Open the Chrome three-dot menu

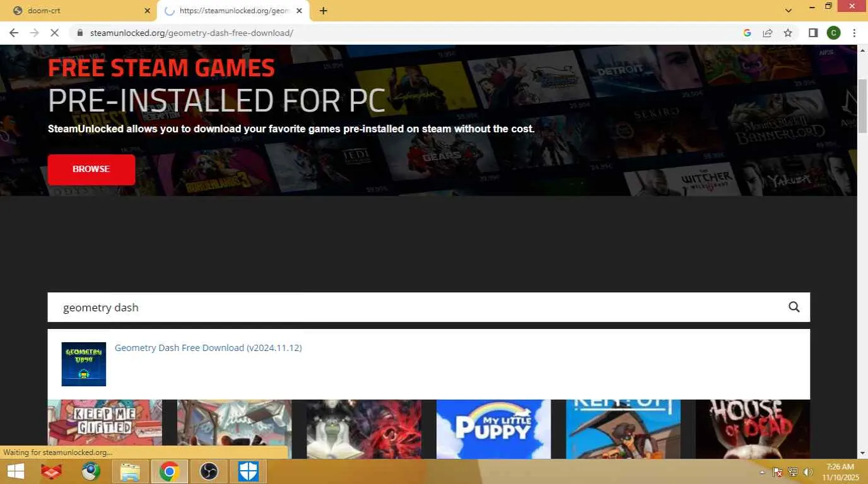(854, 33)
